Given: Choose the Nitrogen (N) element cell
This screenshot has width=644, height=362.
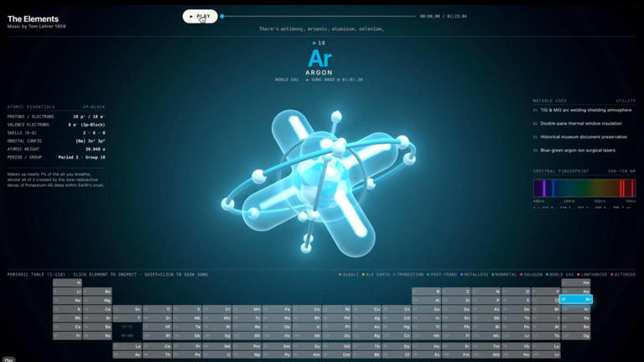Looking at the screenshot, I should pos(486,292).
